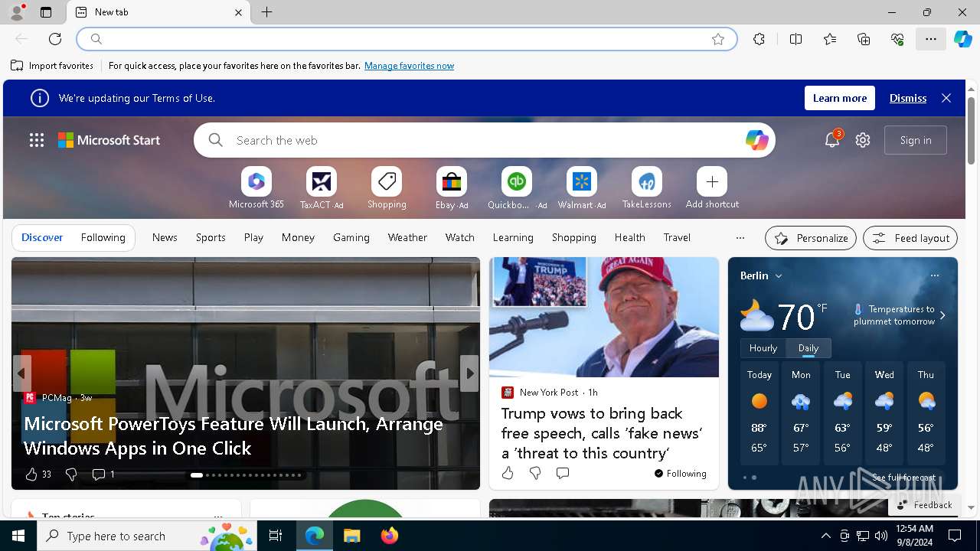
Task: Open Personalize feed options
Action: [811, 238]
